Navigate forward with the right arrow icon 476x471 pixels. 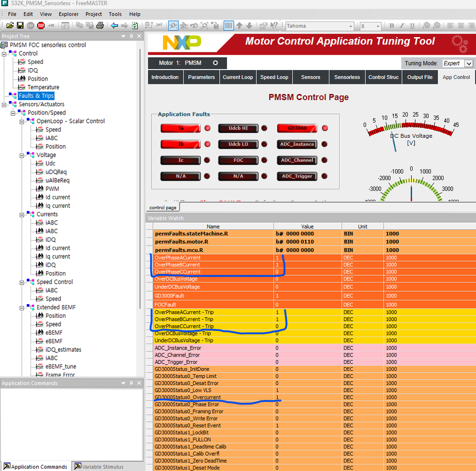coord(124,26)
